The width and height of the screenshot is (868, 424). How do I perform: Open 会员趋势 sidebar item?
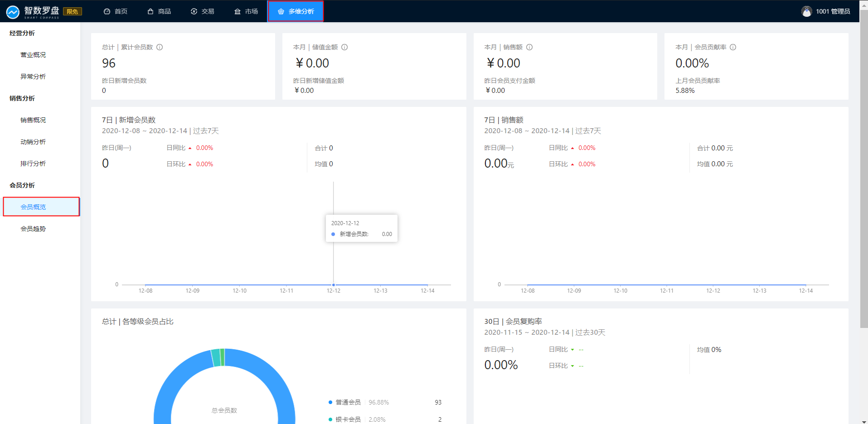[33, 229]
